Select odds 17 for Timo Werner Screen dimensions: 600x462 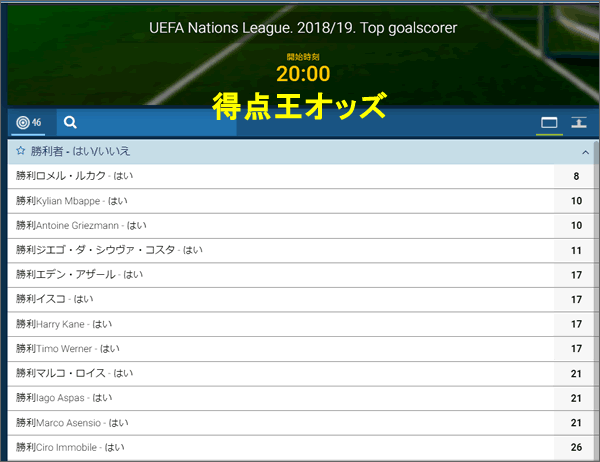point(574,349)
